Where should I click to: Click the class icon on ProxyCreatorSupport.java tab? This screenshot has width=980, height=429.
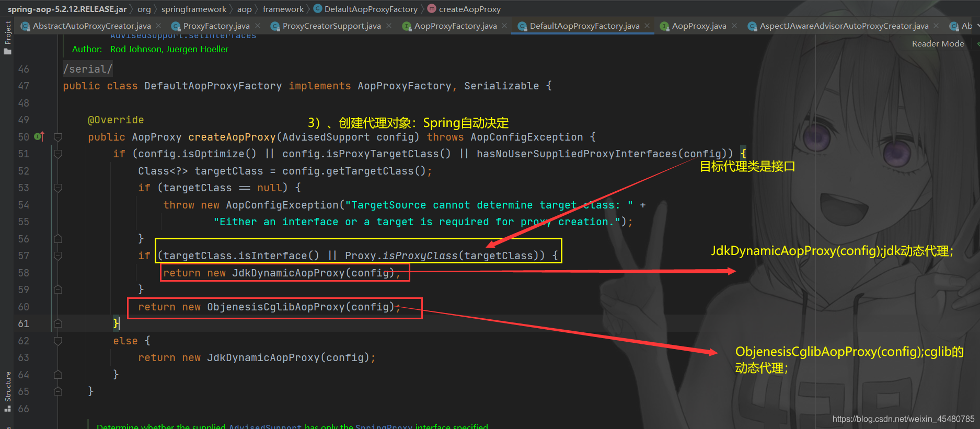pos(275,26)
